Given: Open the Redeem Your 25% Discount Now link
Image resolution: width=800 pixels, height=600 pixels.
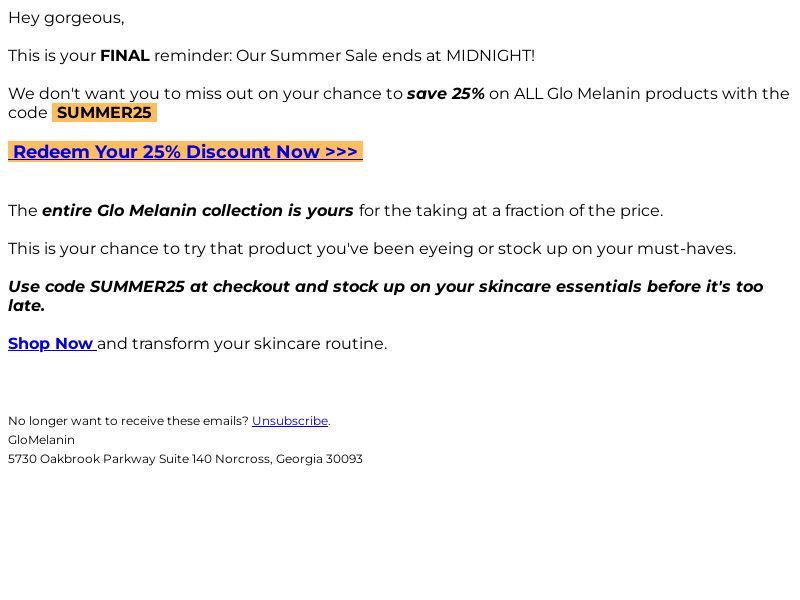Looking at the screenshot, I should point(185,152).
